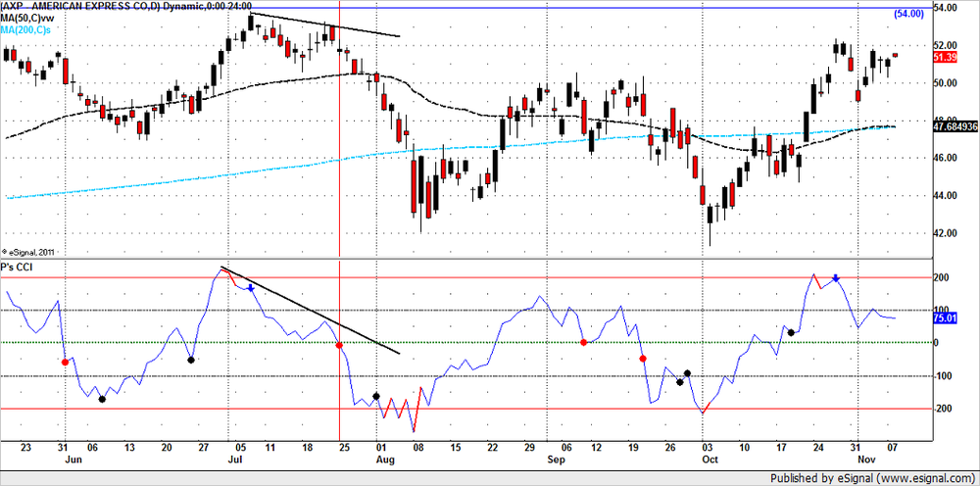980x486 pixels.
Task: Click the P's CCI study label
Action: (18, 267)
